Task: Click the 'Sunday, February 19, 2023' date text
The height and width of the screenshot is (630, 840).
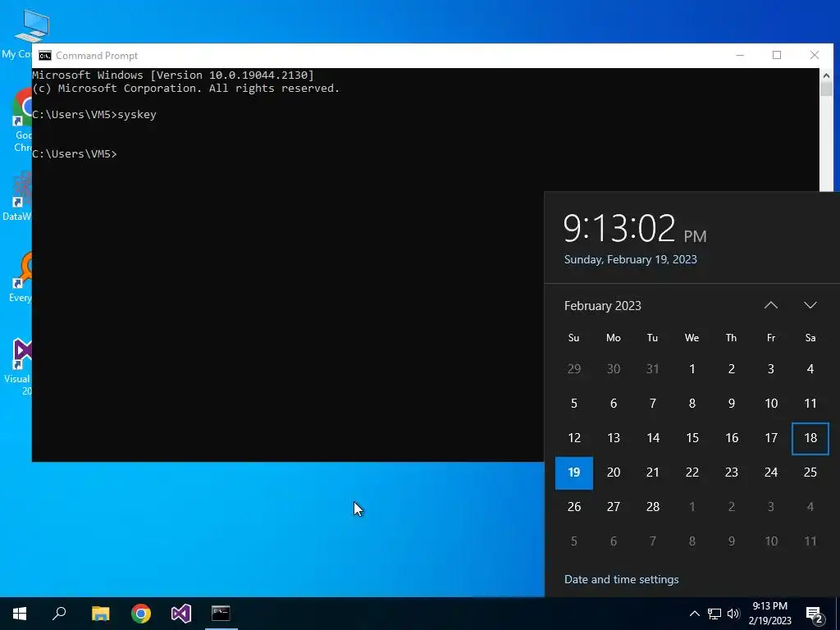Action: tap(631, 259)
